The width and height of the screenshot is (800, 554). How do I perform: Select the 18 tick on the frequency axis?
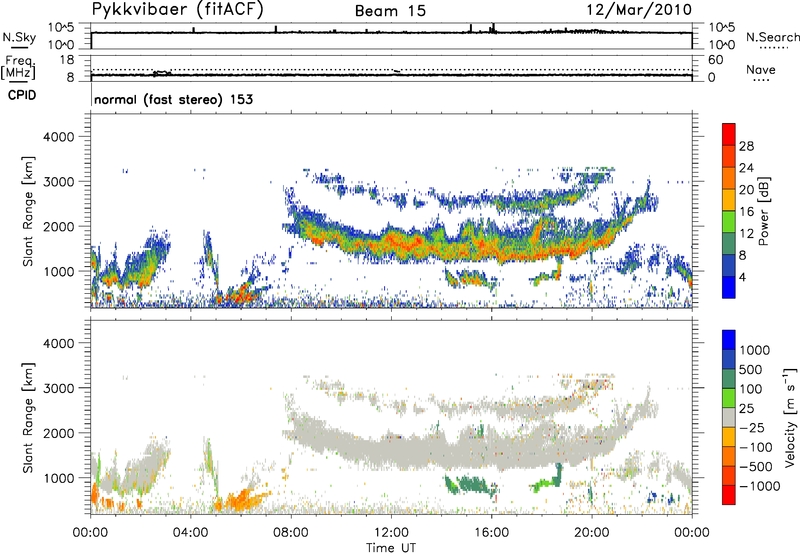point(66,60)
